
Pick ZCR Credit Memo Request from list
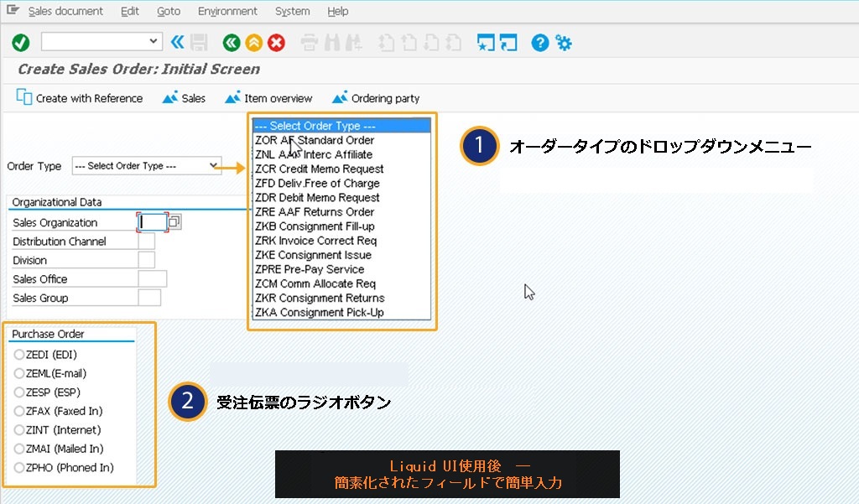click(319, 169)
